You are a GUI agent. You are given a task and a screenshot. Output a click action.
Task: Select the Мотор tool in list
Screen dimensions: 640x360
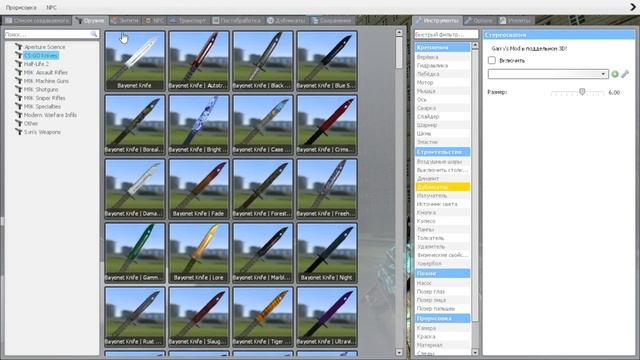click(443, 82)
